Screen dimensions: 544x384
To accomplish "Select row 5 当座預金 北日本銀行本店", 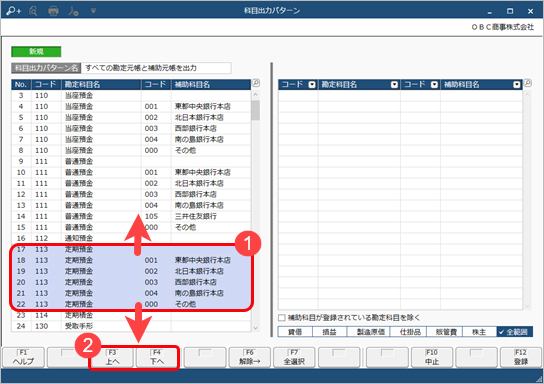I will point(131,118).
